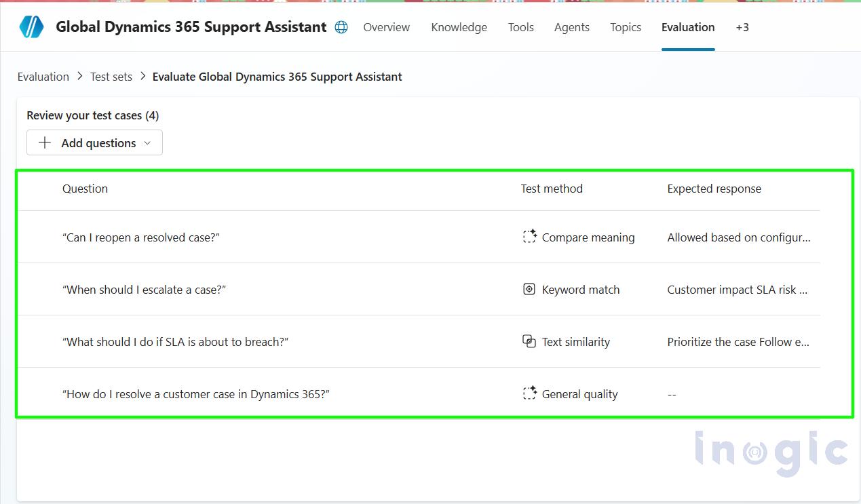Viewport: 861px width, 504px height.
Task: Navigate to Test sets via breadcrumb
Action: [x=111, y=77]
